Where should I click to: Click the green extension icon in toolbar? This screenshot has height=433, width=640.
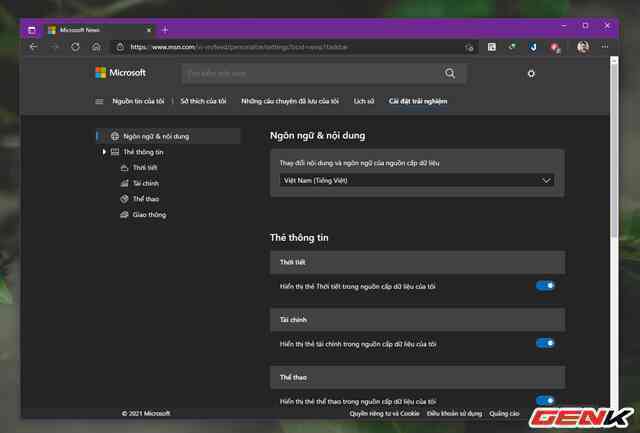coord(512,47)
